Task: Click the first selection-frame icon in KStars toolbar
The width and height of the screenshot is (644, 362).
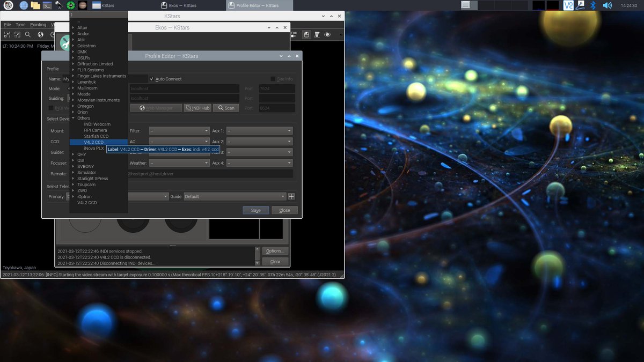Action: (7, 34)
